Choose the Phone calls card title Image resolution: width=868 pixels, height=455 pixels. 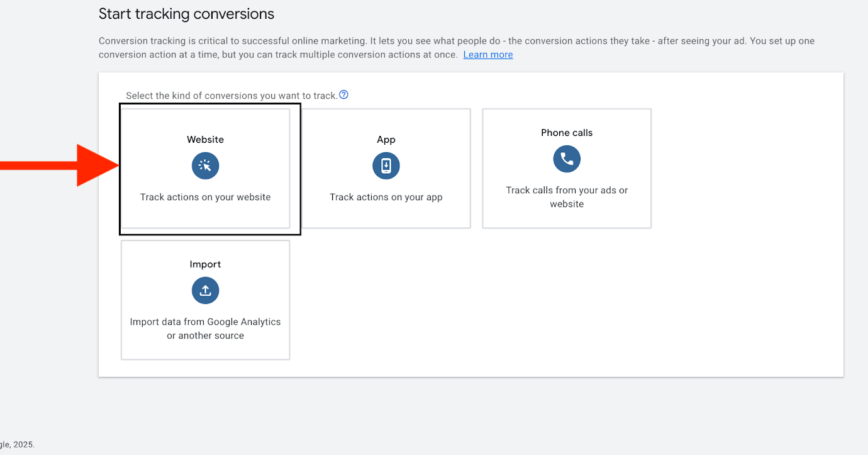click(567, 133)
